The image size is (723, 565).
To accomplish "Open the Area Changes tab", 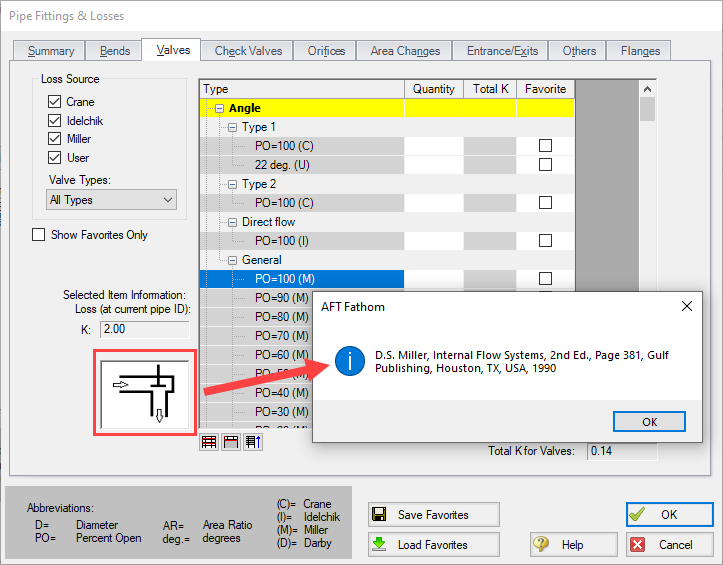I will pyautogui.click(x=405, y=51).
